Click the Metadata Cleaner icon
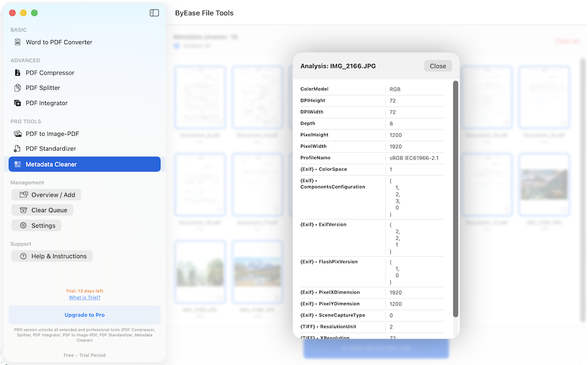Image resolution: width=588 pixels, height=365 pixels. point(18,164)
